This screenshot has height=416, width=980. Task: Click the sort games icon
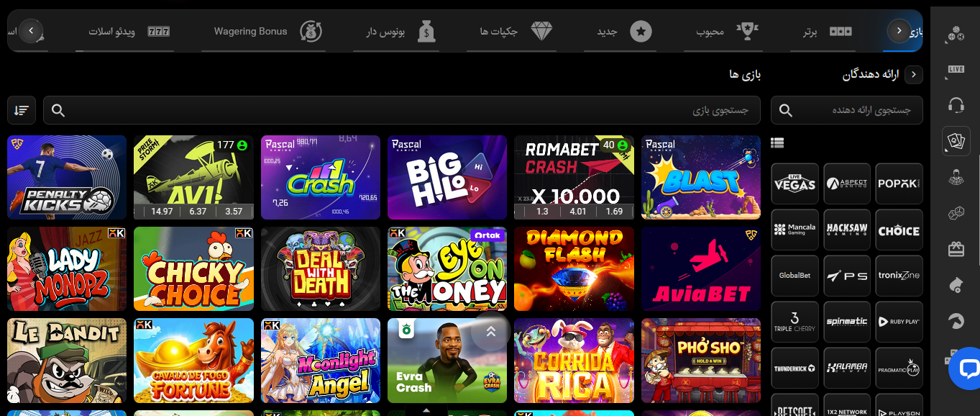pos(22,110)
